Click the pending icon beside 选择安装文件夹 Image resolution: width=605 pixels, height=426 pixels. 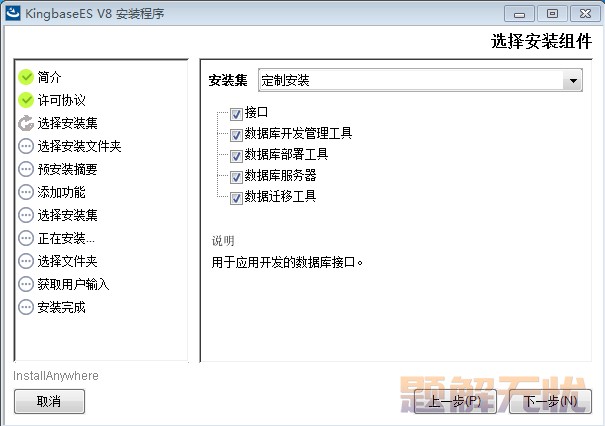click(26, 146)
